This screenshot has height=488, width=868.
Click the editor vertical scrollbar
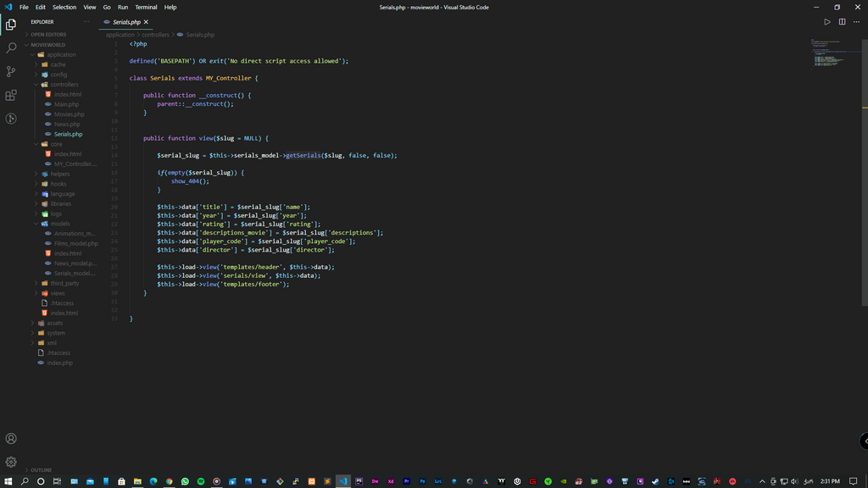click(x=865, y=172)
